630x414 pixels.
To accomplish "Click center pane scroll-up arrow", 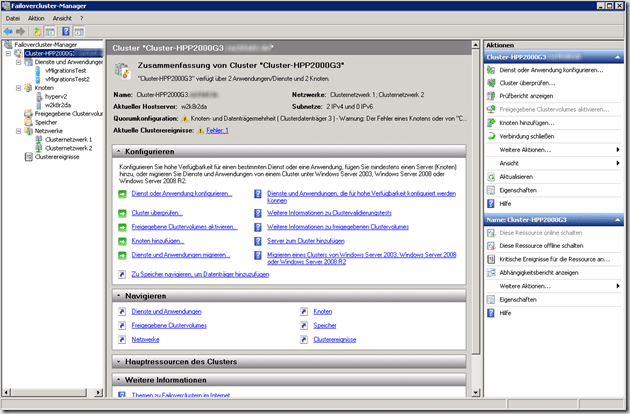I will coord(476,45).
